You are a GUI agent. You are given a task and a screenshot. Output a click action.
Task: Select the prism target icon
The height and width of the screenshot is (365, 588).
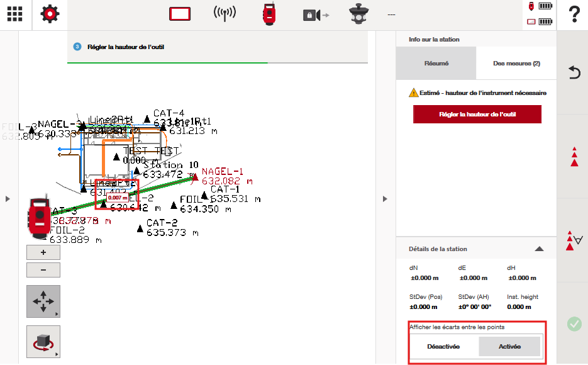click(x=360, y=14)
